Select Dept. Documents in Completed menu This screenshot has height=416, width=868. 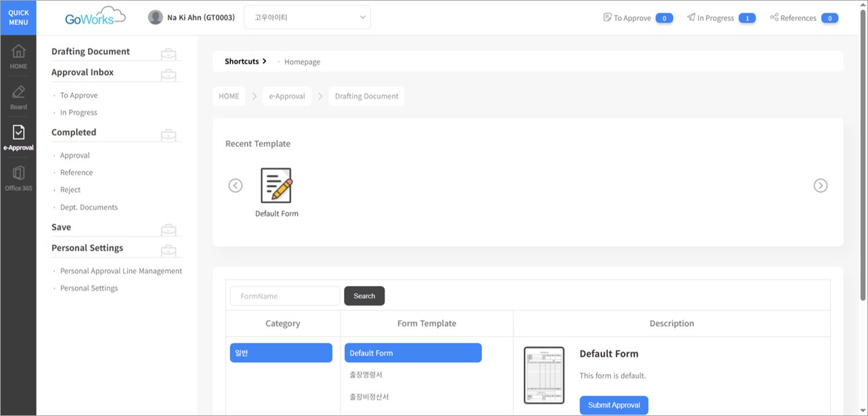click(89, 207)
